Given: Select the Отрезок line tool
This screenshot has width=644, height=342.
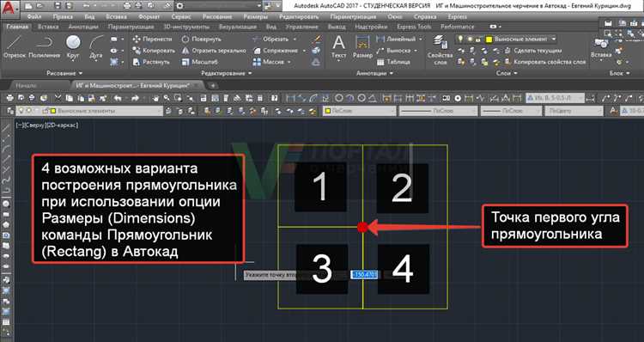Looking at the screenshot, I should point(15,47).
